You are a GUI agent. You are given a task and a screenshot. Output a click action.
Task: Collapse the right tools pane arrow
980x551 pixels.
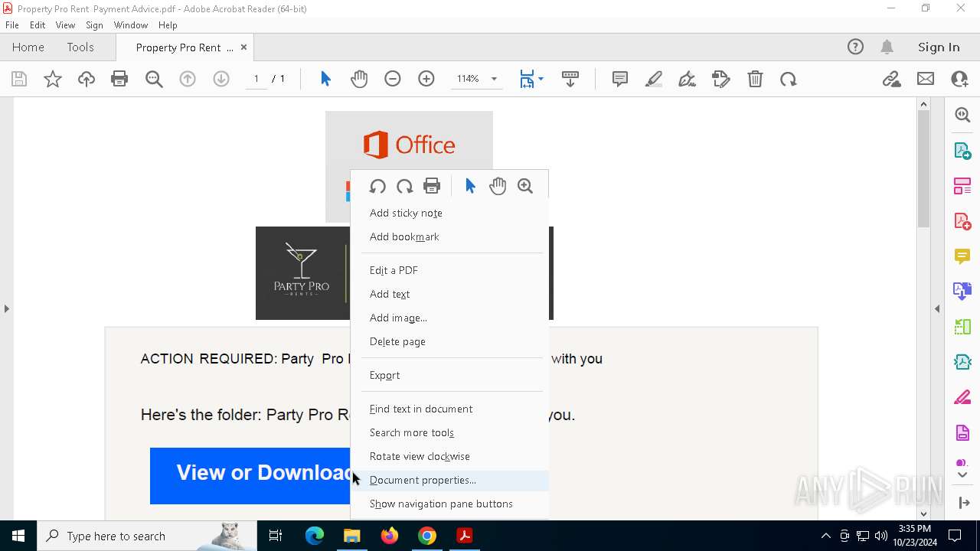[936, 309]
